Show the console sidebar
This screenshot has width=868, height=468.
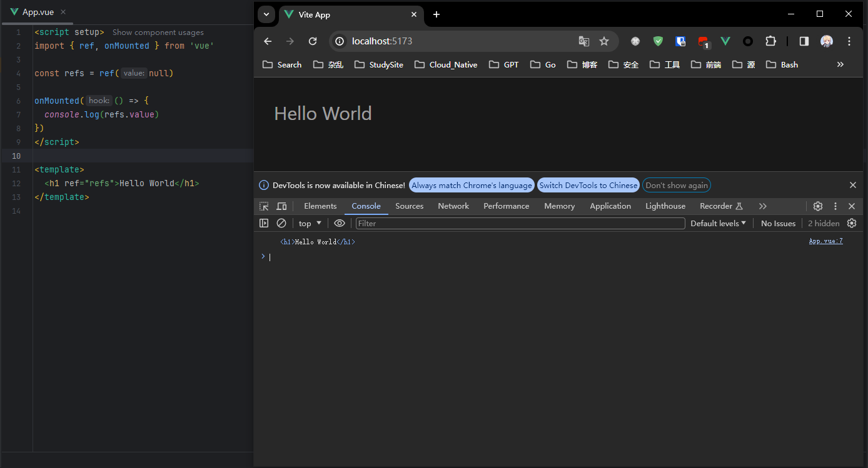pyautogui.click(x=264, y=223)
